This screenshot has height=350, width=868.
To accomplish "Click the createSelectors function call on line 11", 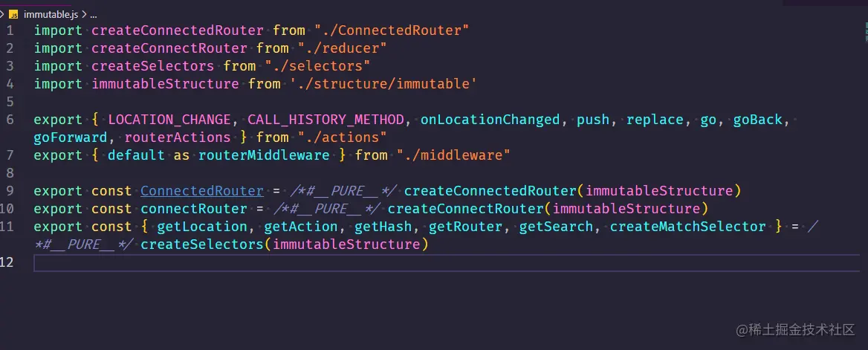I will [203, 244].
